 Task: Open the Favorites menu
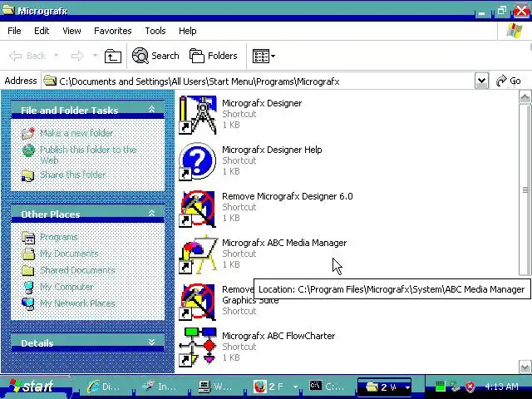[113, 31]
